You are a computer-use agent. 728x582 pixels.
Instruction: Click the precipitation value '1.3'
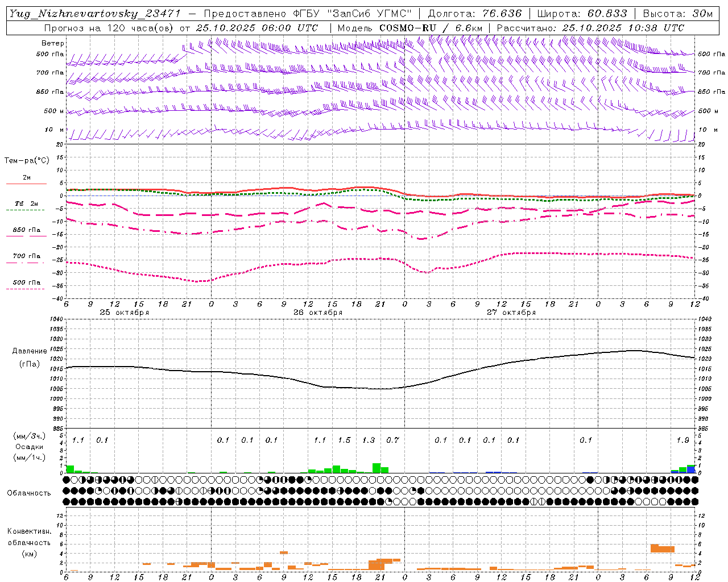click(x=369, y=440)
